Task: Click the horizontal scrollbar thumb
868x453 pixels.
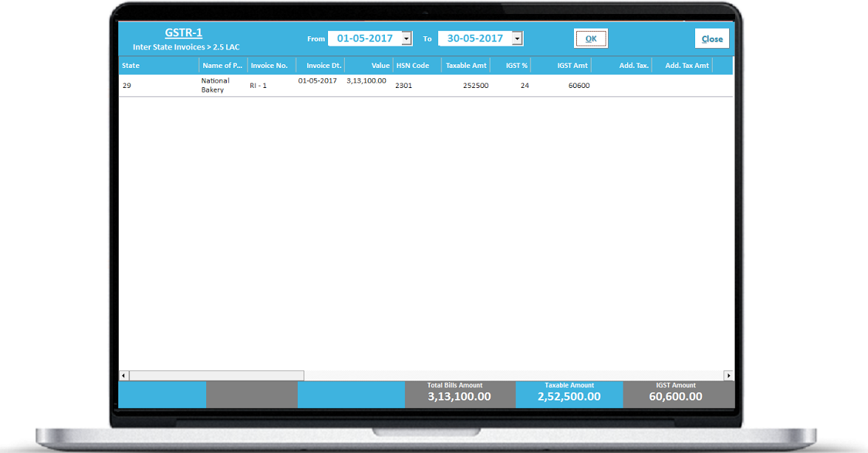Action: [x=216, y=375]
